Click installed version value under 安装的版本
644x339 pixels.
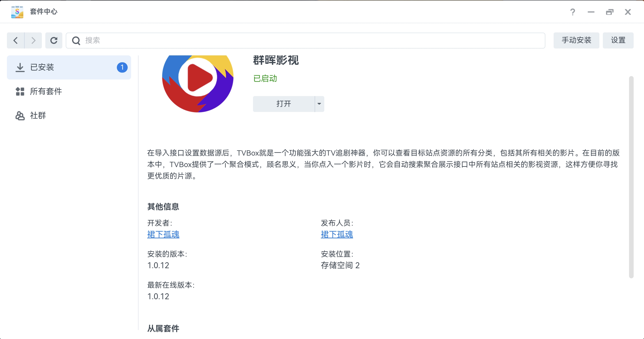158,265
